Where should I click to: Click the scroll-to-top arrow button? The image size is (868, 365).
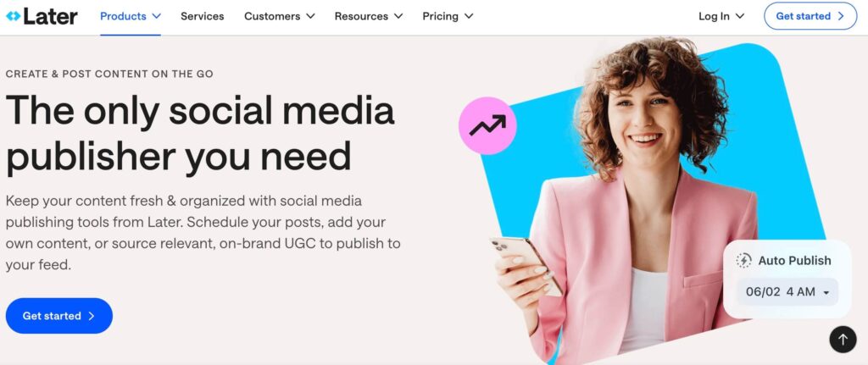(843, 339)
